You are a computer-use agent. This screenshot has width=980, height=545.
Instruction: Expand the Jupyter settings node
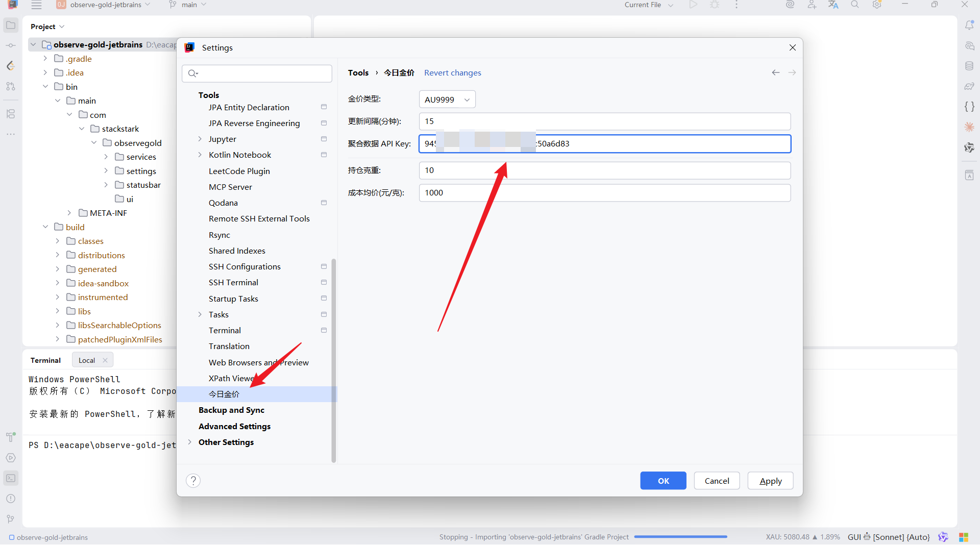(200, 139)
